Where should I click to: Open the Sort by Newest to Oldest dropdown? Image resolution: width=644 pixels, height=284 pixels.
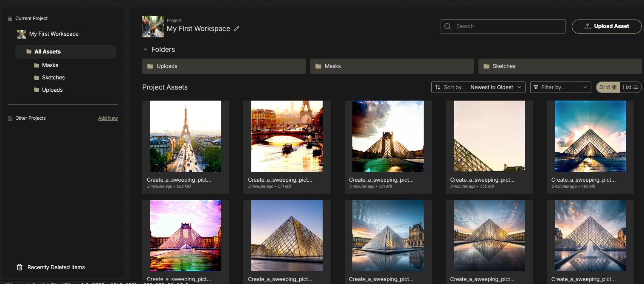pos(478,87)
